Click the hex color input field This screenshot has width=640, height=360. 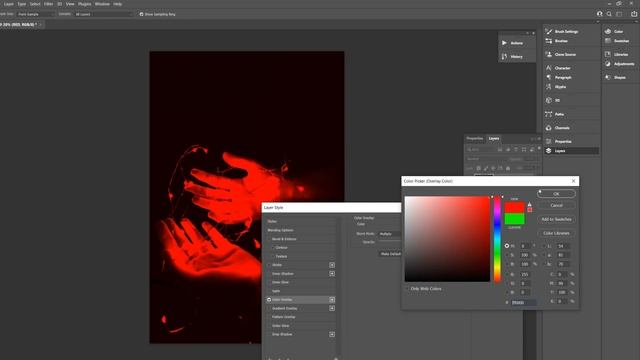point(524,302)
